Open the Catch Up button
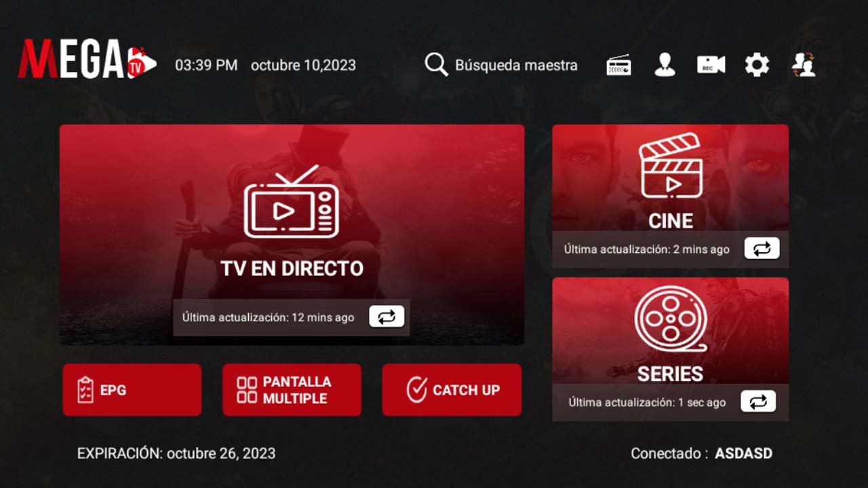Screen dimensions: 868x488 pos(452,390)
